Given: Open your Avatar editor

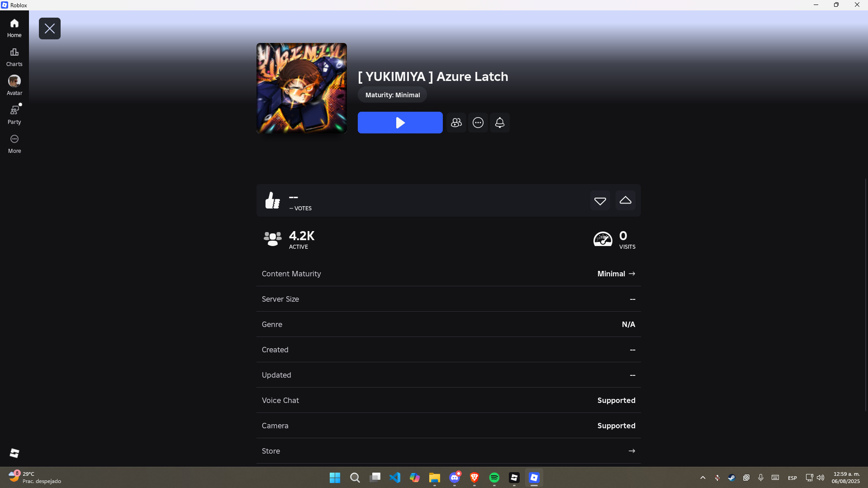Looking at the screenshot, I should 14,85.
